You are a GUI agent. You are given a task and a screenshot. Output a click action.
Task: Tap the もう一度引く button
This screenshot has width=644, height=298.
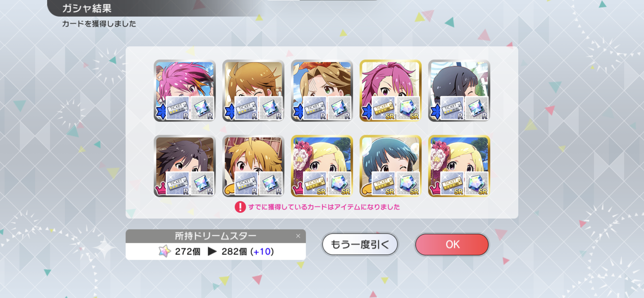(x=360, y=244)
